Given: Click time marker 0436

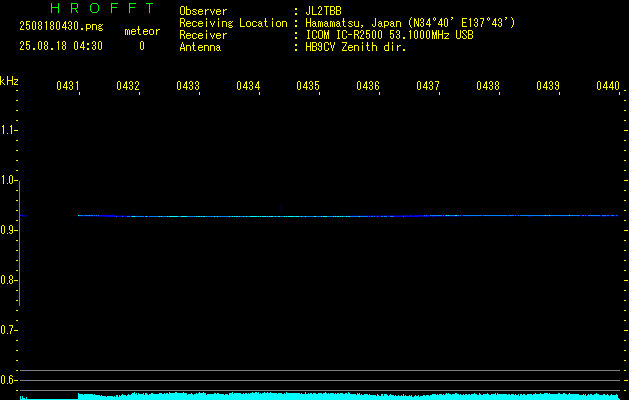Looking at the screenshot, I should 368,85.
